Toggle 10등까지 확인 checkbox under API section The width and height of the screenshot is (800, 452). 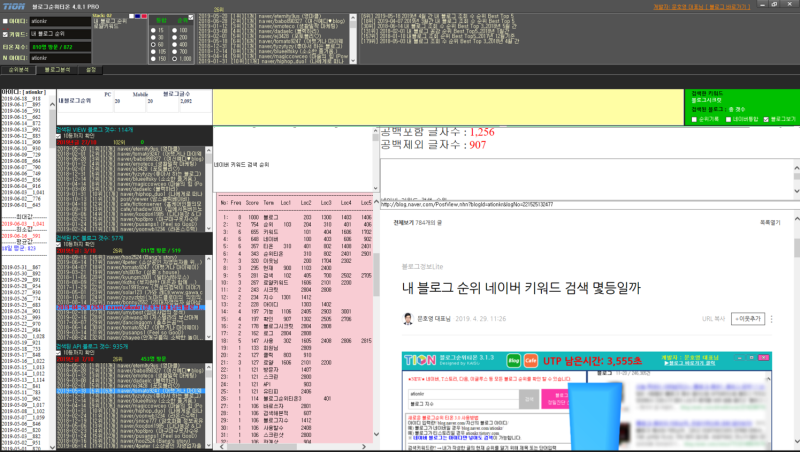click(59, 353)
